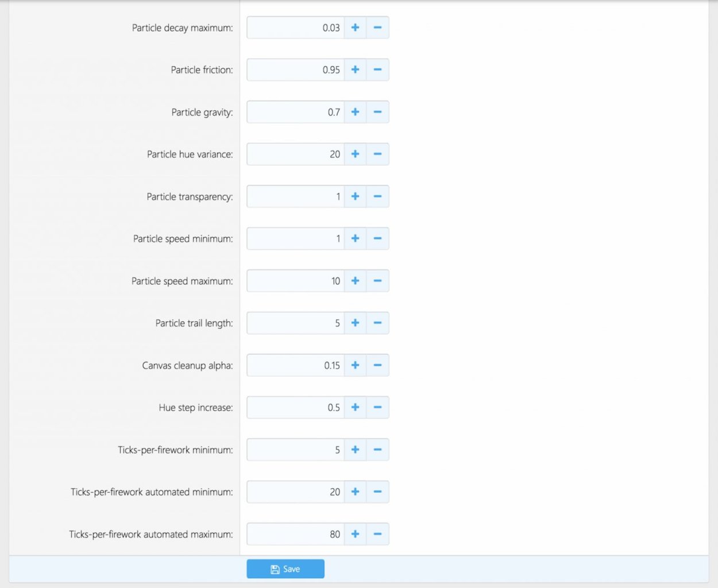Raise Particle speed maximum with plus
This screenshot has height=588, width=718.
(x=355, y=281)
